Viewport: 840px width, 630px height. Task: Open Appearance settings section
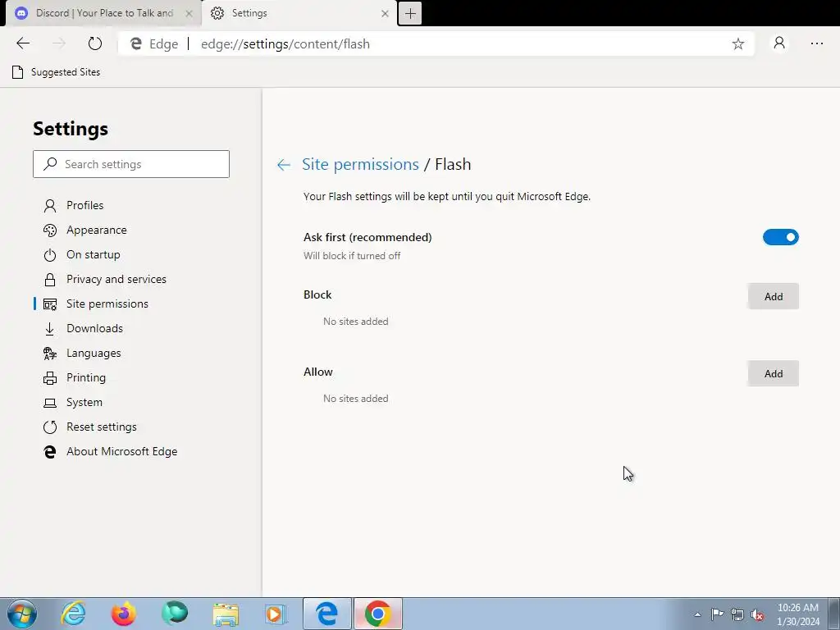coord(97,230)
